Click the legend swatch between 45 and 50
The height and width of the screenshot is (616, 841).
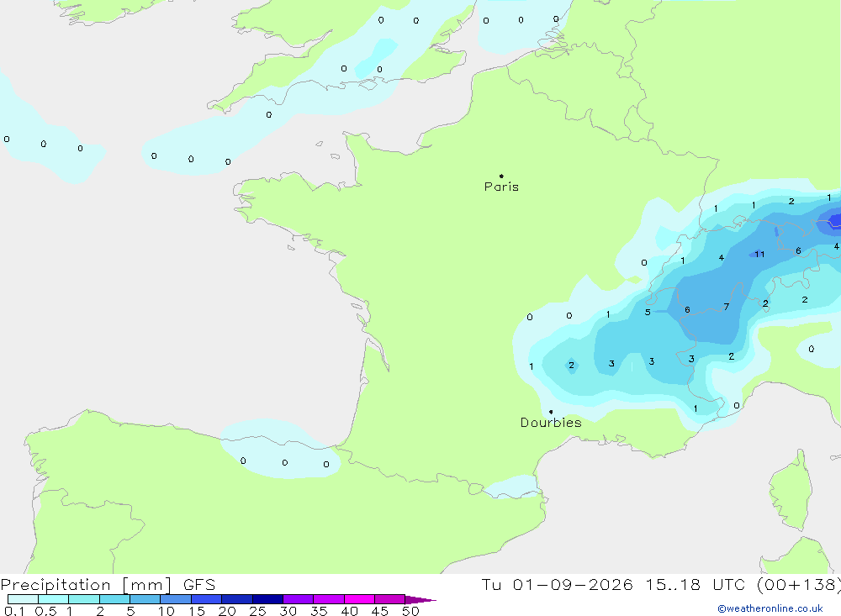[390, 599]
